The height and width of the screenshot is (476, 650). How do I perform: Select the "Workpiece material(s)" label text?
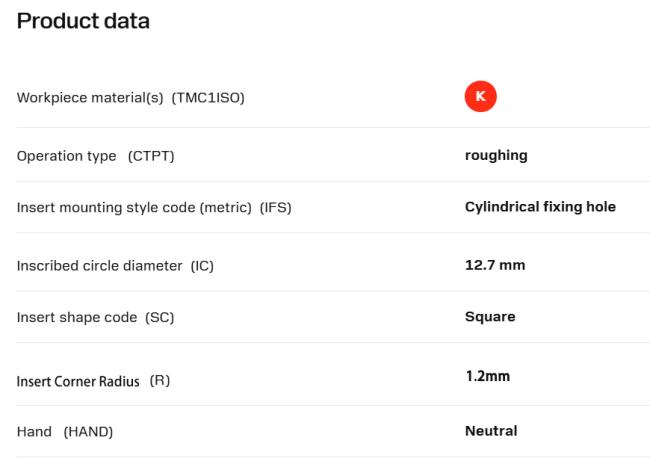90,98
